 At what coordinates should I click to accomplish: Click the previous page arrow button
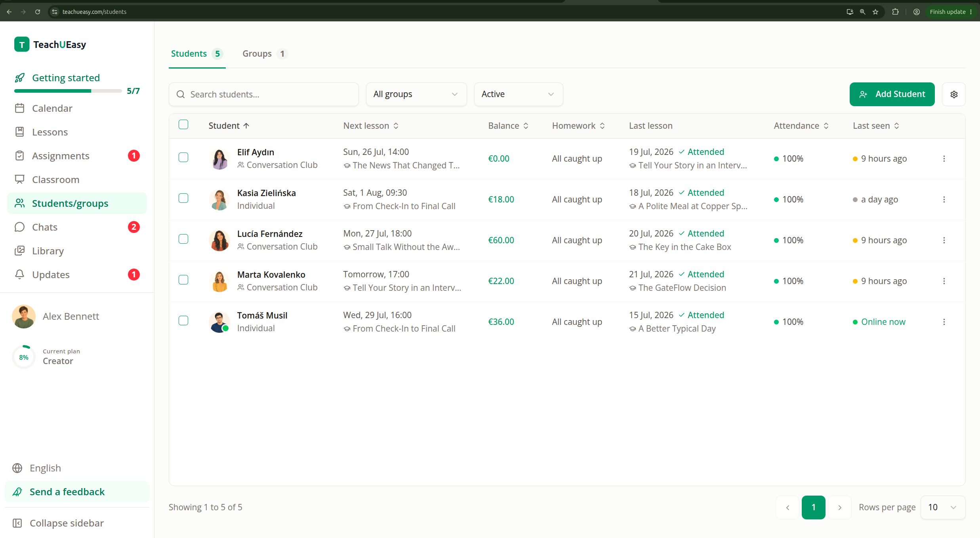coord(787,507)
